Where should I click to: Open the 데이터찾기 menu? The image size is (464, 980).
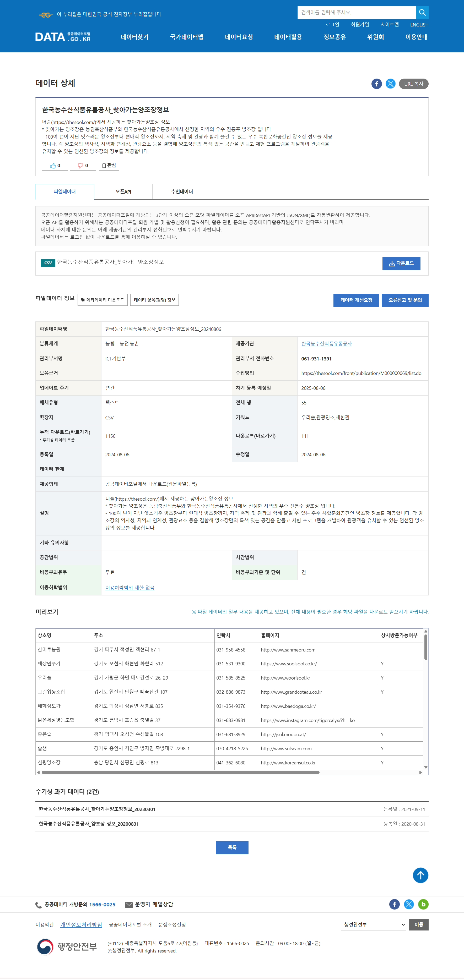[134, 37]
